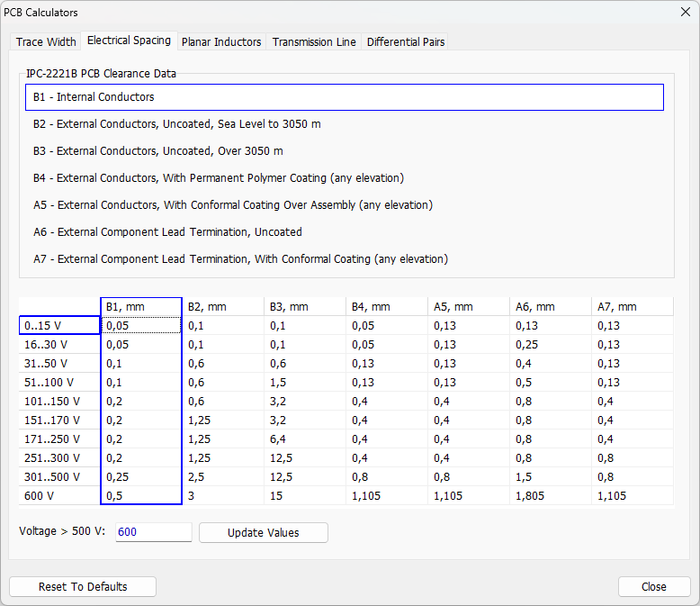Click B3 value 1,5 in 51..100 V row
The width and height of the screenshot is (700, 606).
305,382
